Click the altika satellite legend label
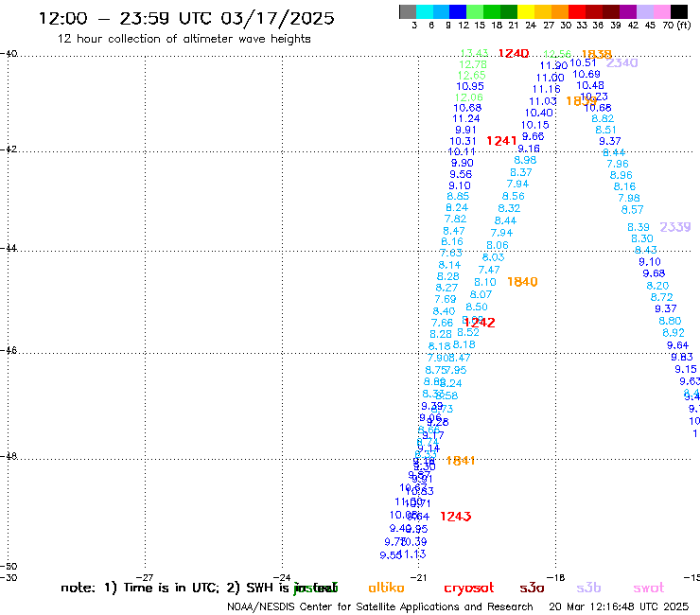 [386, 588]
